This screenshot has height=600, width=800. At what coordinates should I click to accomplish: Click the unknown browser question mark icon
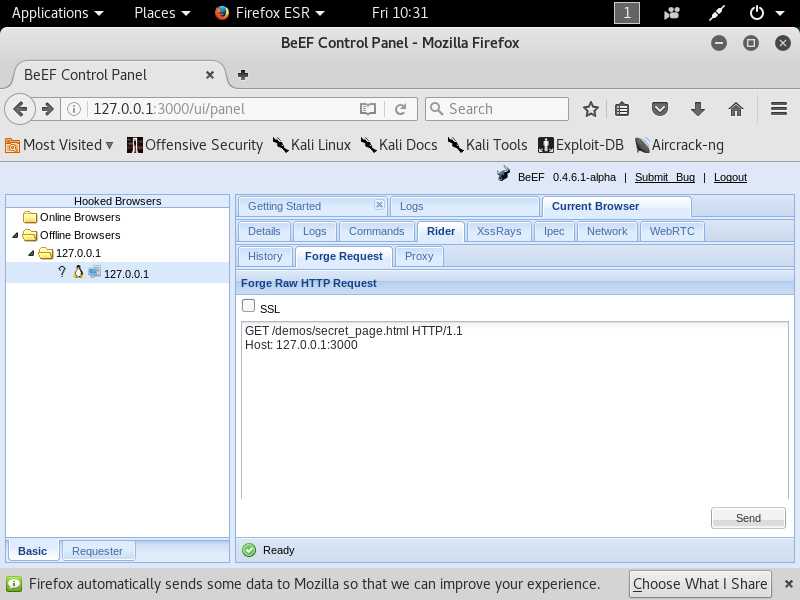62,272
